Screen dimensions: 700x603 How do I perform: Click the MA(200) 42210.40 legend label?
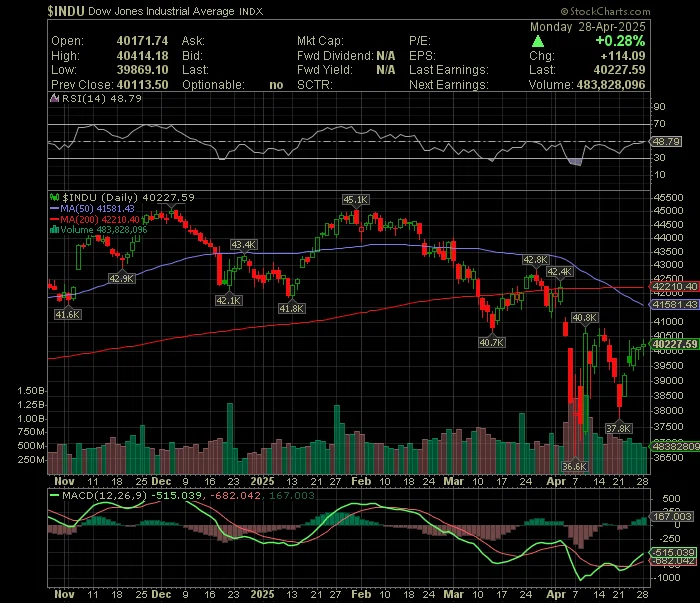click(100, 219)
